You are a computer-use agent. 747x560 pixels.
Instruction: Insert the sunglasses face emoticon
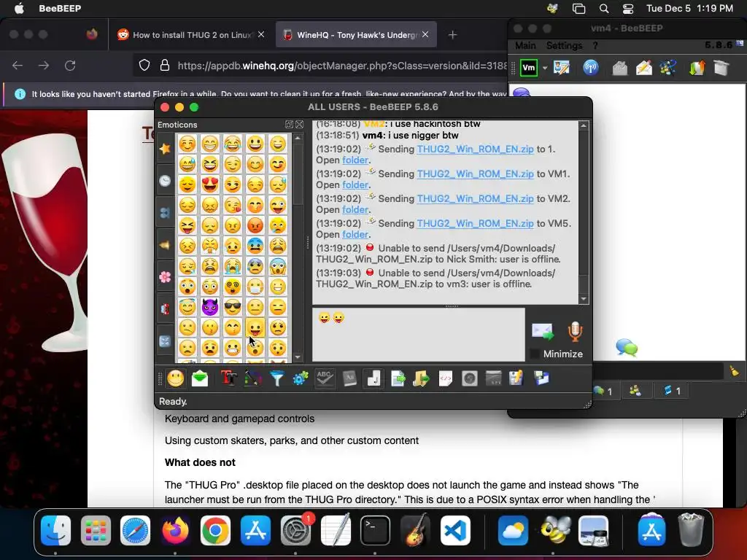(x=233, y=307)
